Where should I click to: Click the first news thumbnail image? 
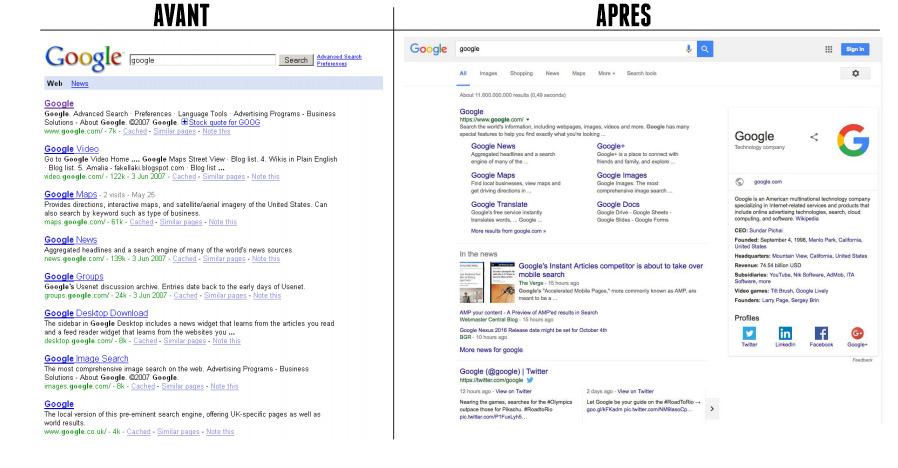(x=472, y=282)
